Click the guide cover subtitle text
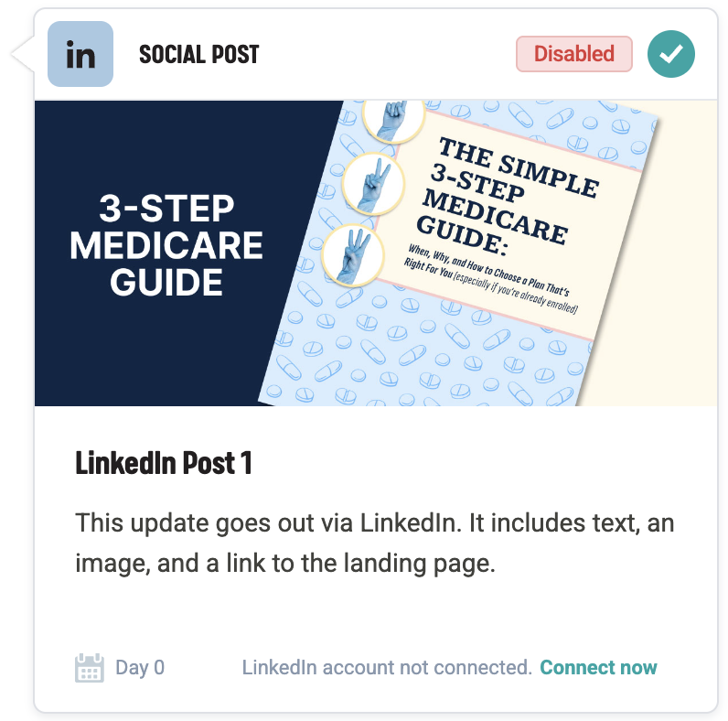 click(x=494, y=279)
